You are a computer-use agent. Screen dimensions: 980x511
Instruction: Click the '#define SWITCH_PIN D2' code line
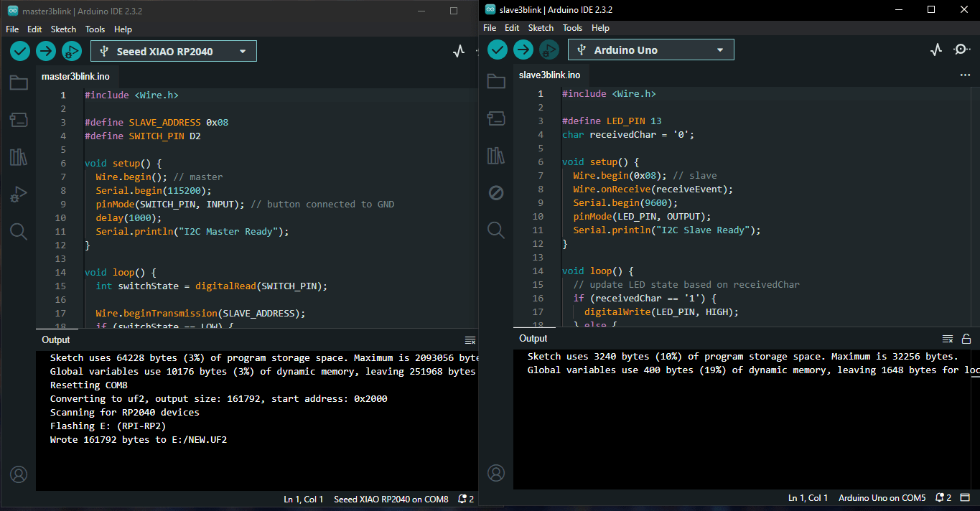coord(143,136)
